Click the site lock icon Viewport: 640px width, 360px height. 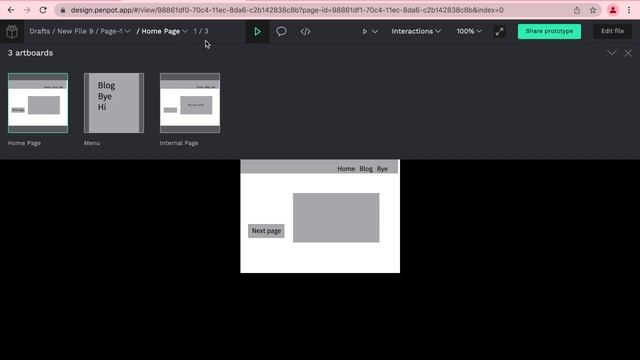click(x=62, y=10)
